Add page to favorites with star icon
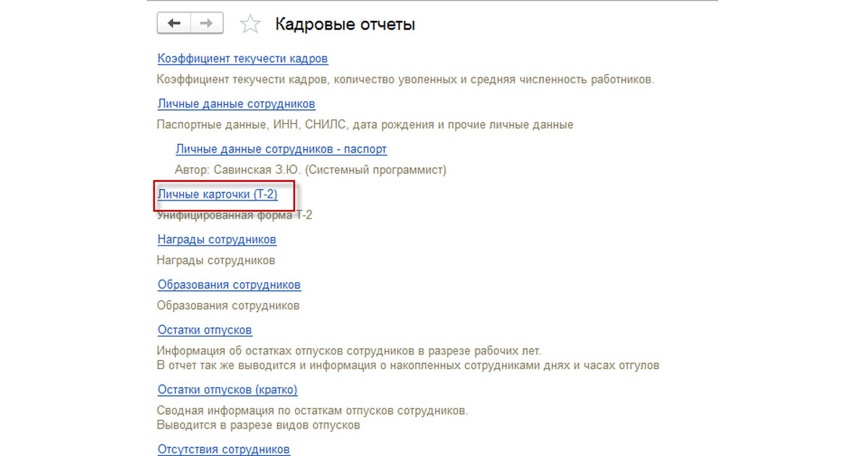 coord(250,25)
